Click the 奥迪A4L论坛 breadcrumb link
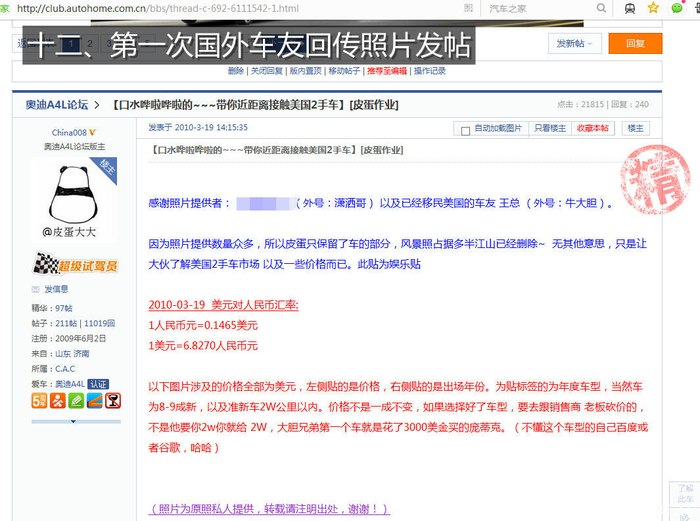Viewport: 700px width, 521px height. coord(50,104)
